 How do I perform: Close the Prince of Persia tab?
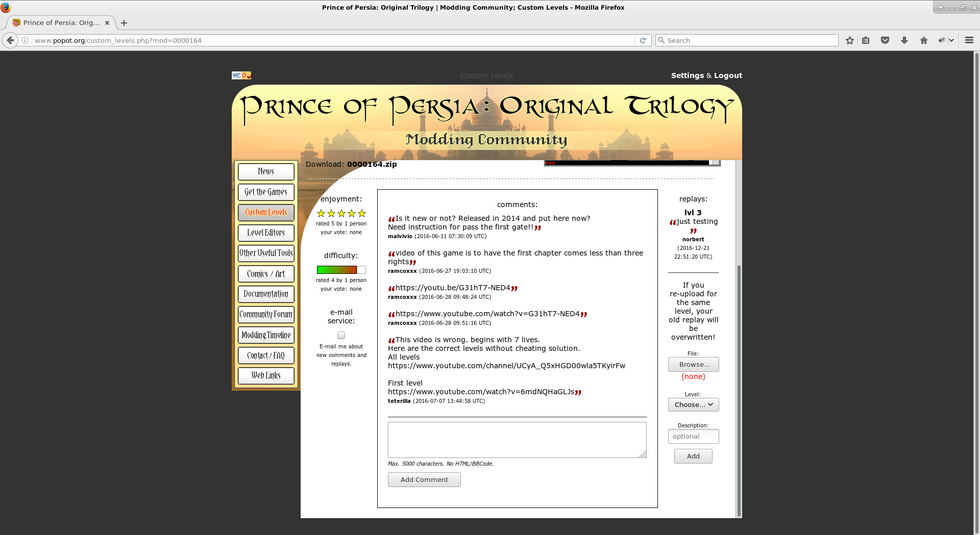(x=107, y=22)
